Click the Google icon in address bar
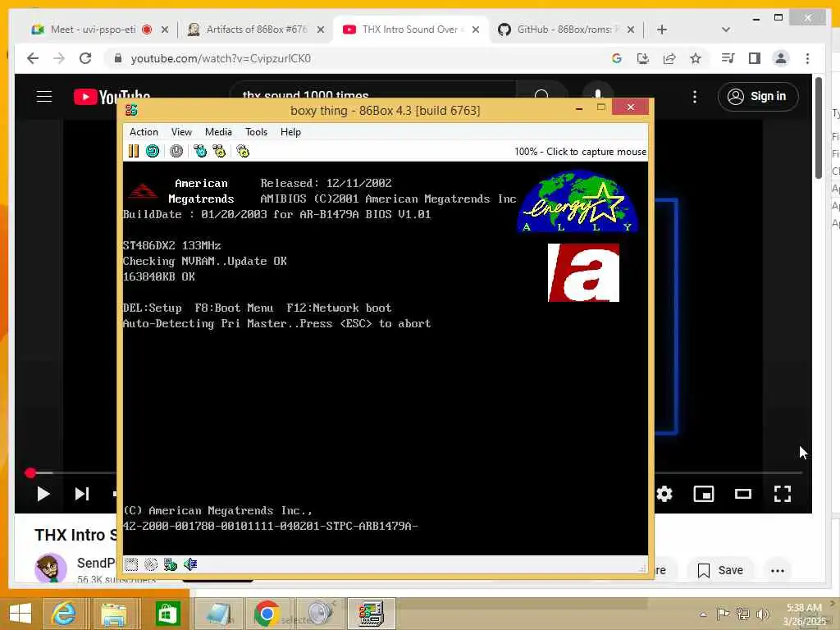Screen dimensions: 840x630 617,58
